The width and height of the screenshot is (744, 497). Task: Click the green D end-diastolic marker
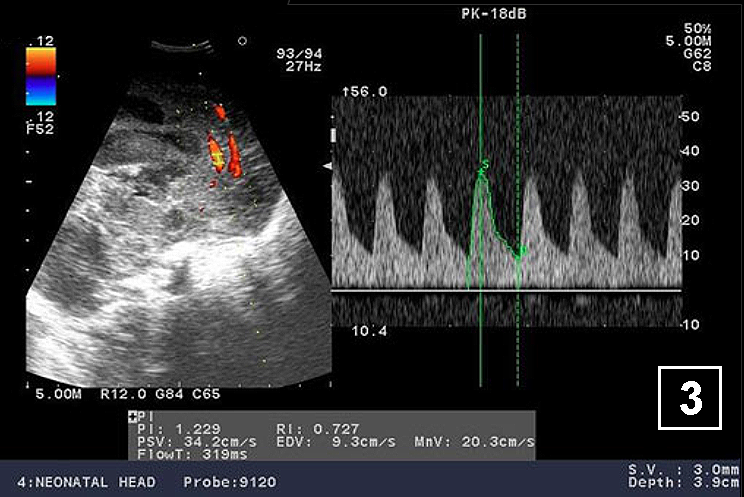(x=521, y=250)
